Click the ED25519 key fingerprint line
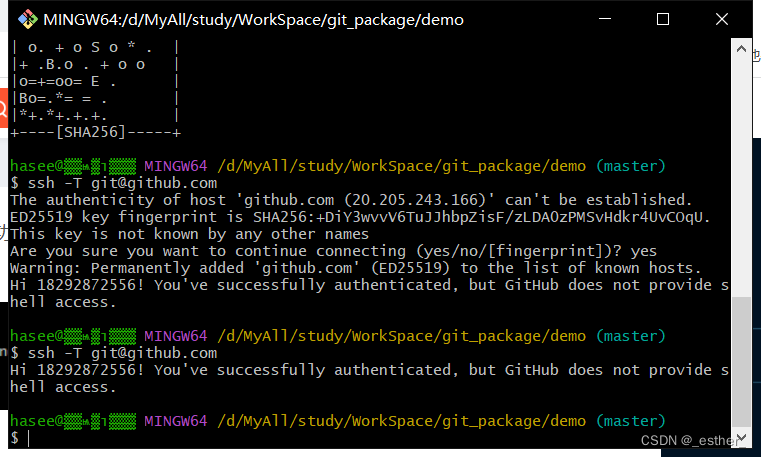Image resolution: width=761 pixels, height=457 pixels. click(x=360, y=217)
